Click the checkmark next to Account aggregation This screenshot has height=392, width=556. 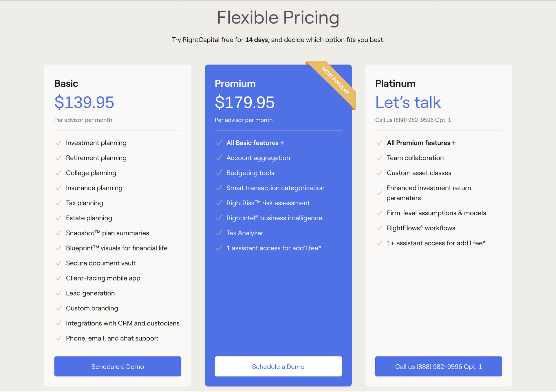tap(219, 158)
